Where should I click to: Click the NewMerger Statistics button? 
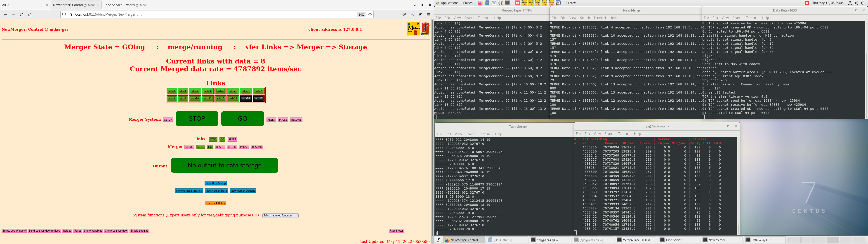click(x=189, y=191)
